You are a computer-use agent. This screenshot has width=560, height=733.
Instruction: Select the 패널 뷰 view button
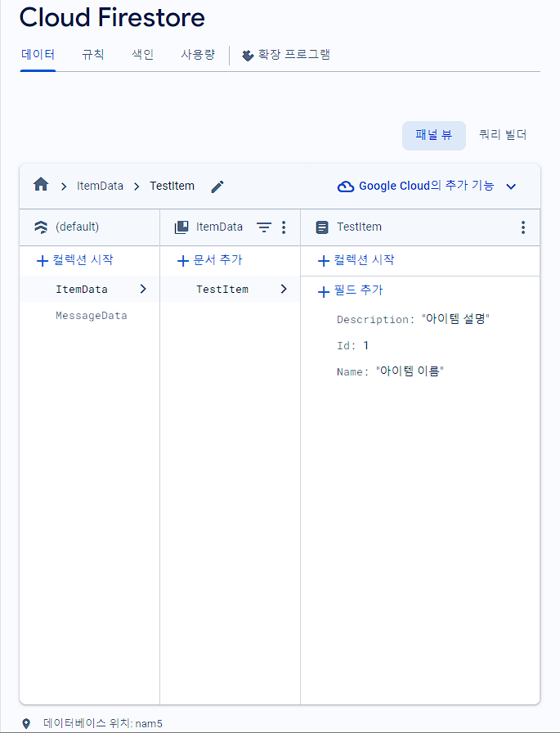pyautogui.click(x=434, y=136)
